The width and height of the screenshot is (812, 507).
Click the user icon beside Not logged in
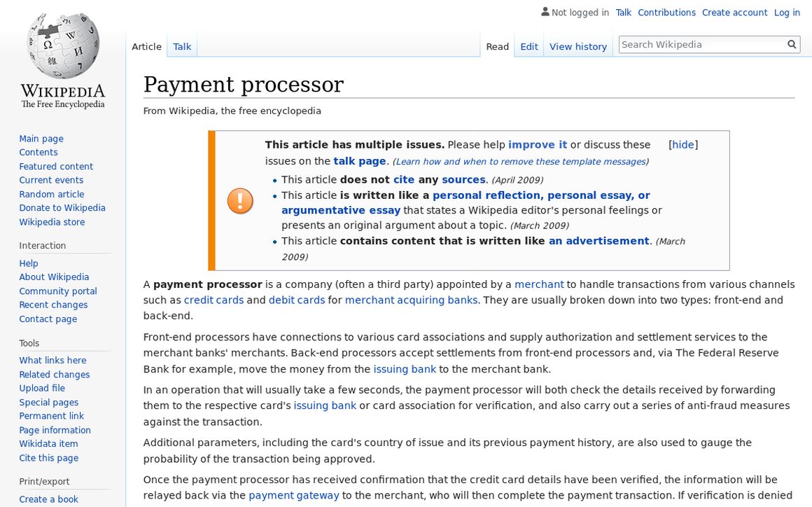545,11
